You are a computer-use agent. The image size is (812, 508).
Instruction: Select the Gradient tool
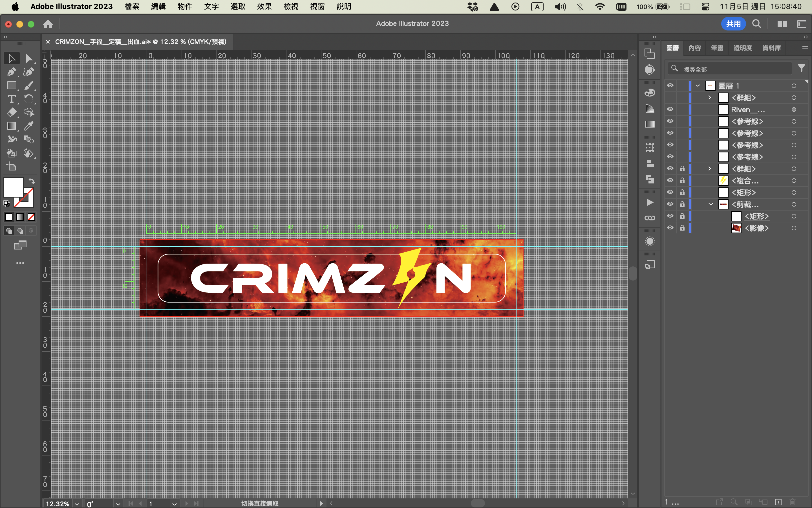pos(12,126)
